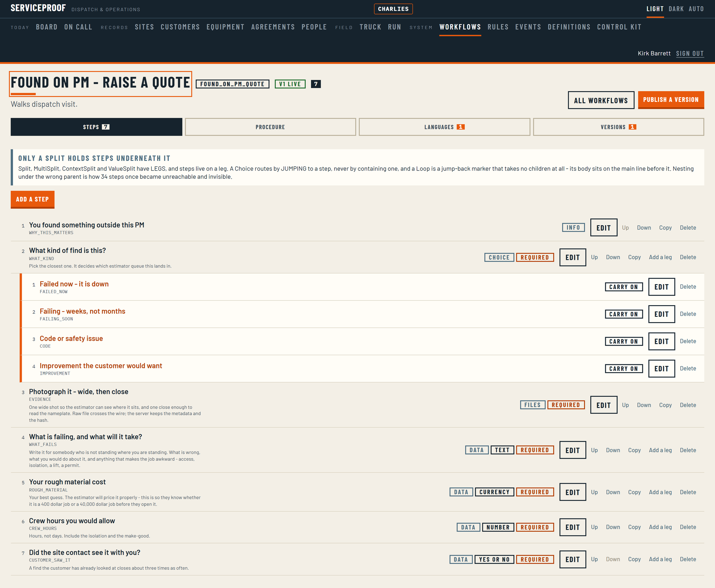Copy the 'What is failing' step
The height and width of the screenshot is (588, 715).
point(634,450)
